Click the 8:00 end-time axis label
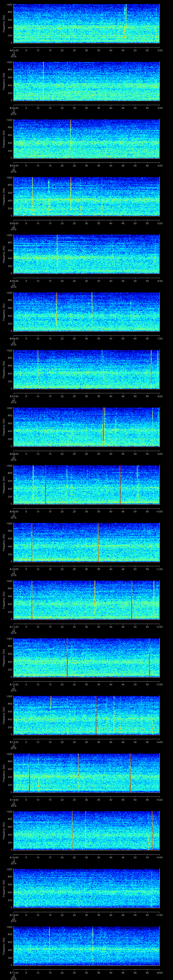The height and width of the screenshot is (980, 173). click(x=160, y=396)
